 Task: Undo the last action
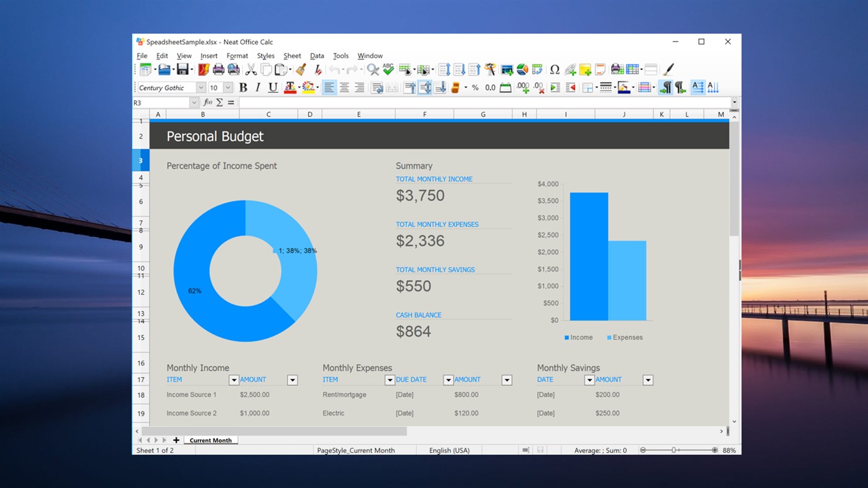click(335, 69)
